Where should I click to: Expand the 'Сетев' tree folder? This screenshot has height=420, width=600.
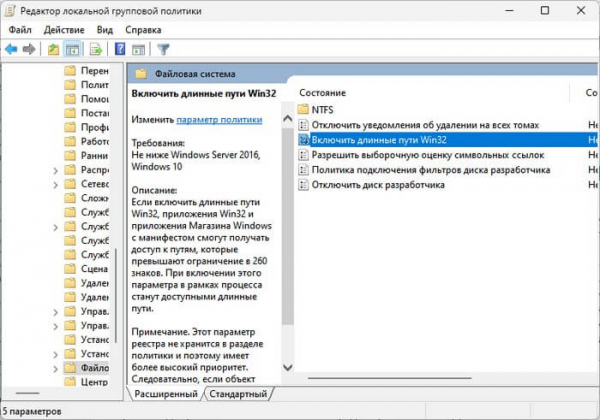point(55,185)
